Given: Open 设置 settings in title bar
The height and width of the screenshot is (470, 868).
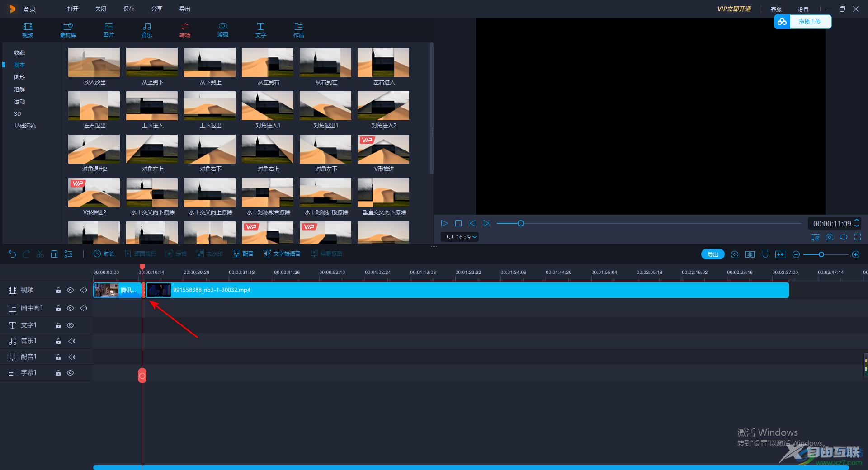Looking at the screenshot, I should pos(803,9).
